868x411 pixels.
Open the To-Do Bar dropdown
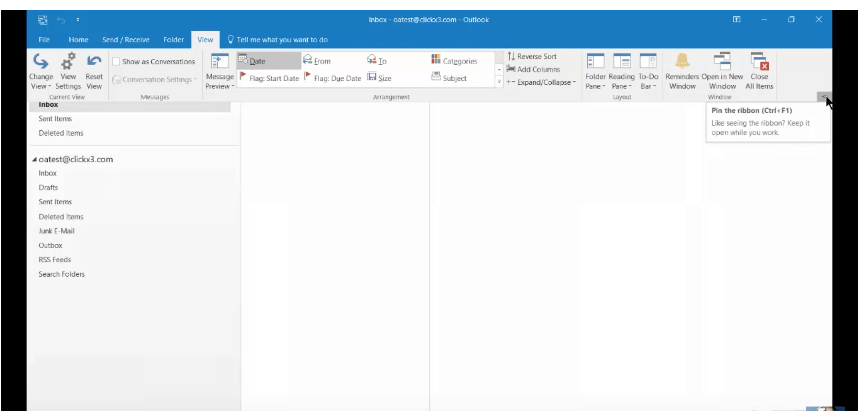coord(648,71)
